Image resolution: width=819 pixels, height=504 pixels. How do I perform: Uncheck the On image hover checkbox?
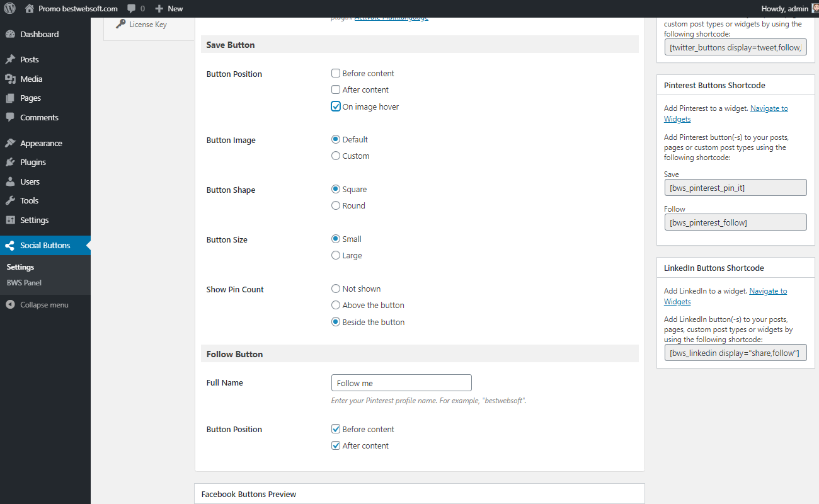(336, 106)
